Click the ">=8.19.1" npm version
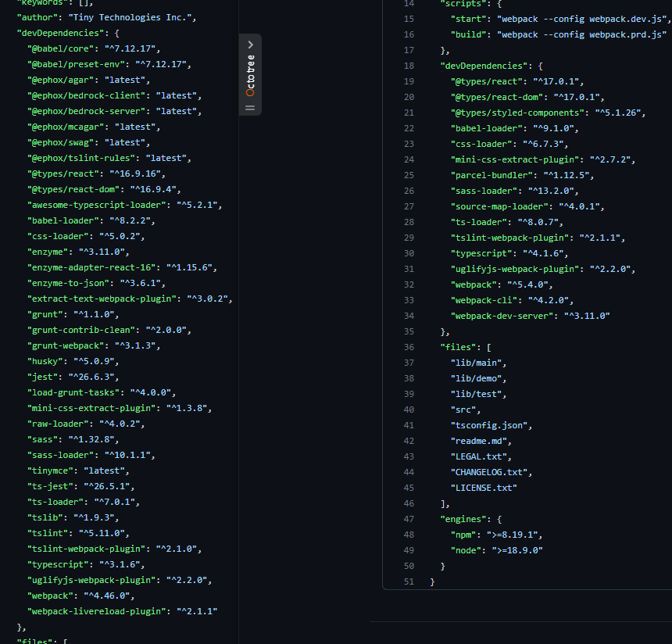 point(512,535)
